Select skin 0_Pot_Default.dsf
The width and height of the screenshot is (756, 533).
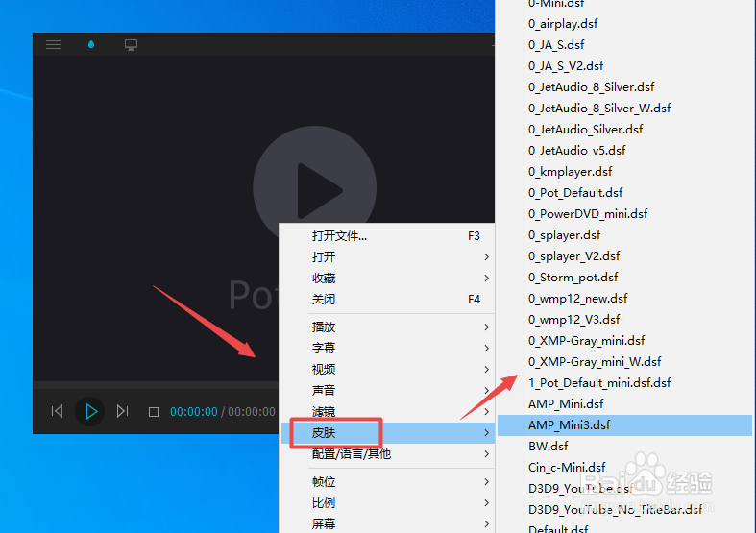[x=624, y=193]
